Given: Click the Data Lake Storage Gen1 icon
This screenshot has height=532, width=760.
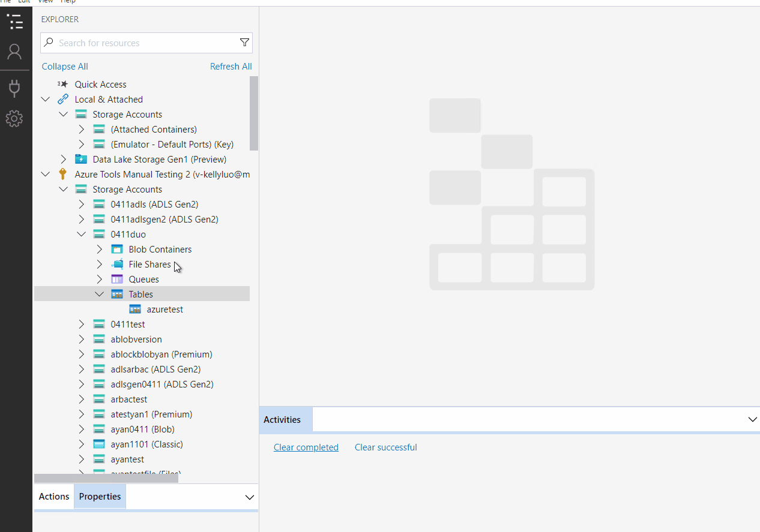Looking at the screenshot, I should click(80, 160).
